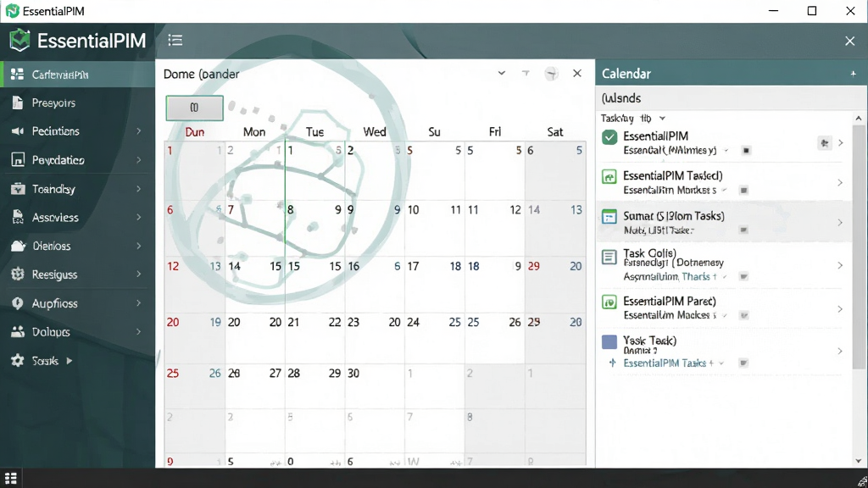Expand the Reesiguss sidebar chevron
Screen dimensions: 868x488
pyautogui.click(x=139, y=274)
